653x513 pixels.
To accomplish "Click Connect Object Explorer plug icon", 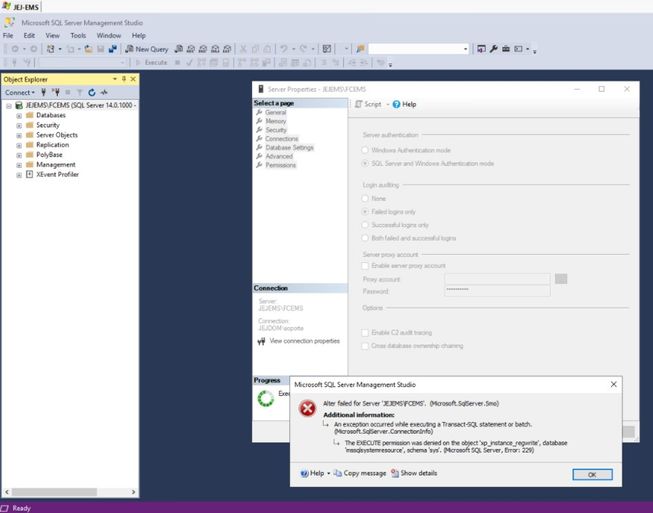I will pyautogui.click(x=43, y=92).
